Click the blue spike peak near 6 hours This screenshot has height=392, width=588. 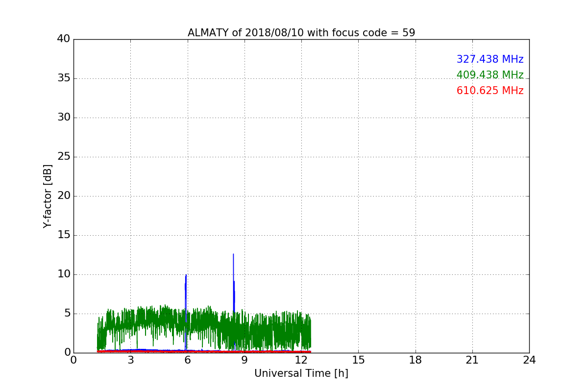[186, 275]
